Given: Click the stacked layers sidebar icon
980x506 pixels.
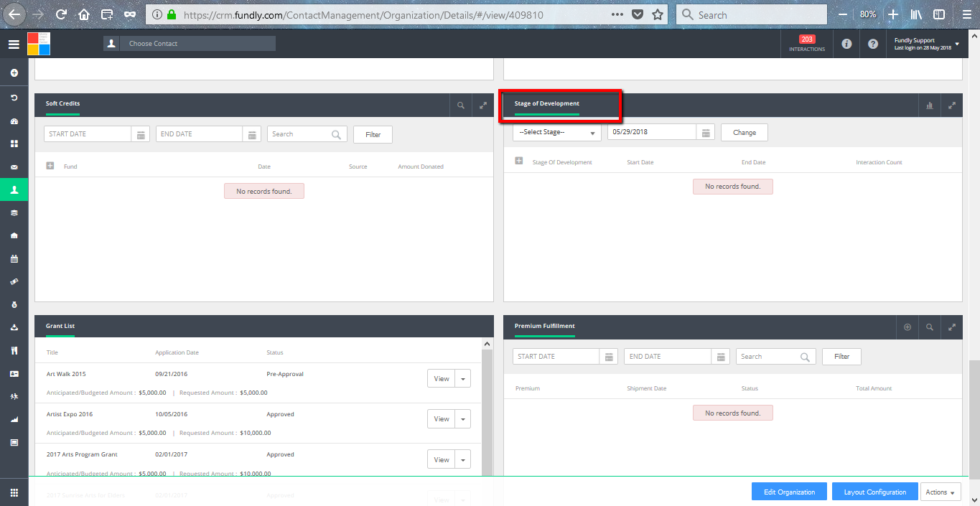Looking at the screenshot, I should (x=14, y=213).
